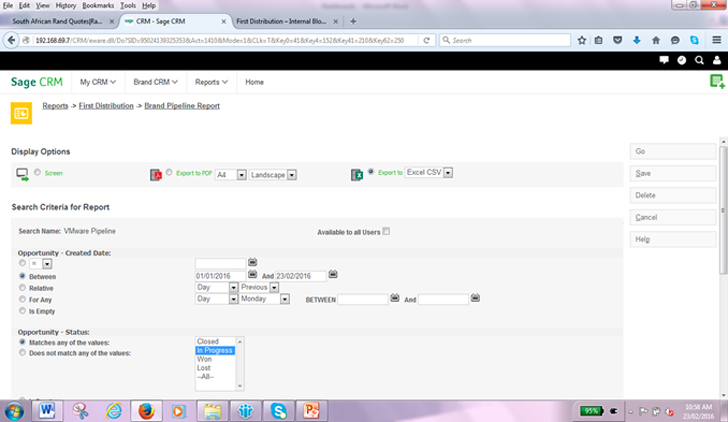
Task: Go to Home in Sage CRM navigation
Action: [x=254, y=82]
